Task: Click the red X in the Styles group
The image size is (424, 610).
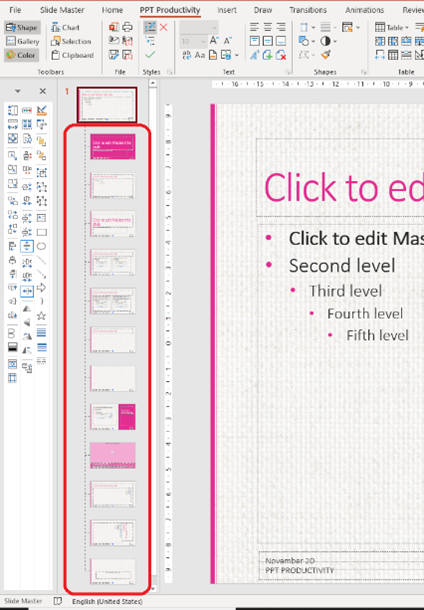Action: click(x=164, y=27)
